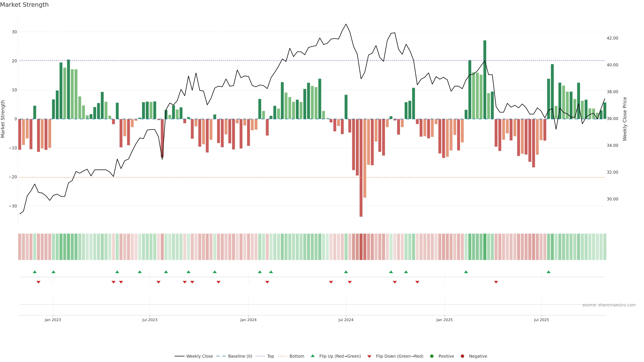Toggle the Weekly Close legend entry

tap(199, 356)
